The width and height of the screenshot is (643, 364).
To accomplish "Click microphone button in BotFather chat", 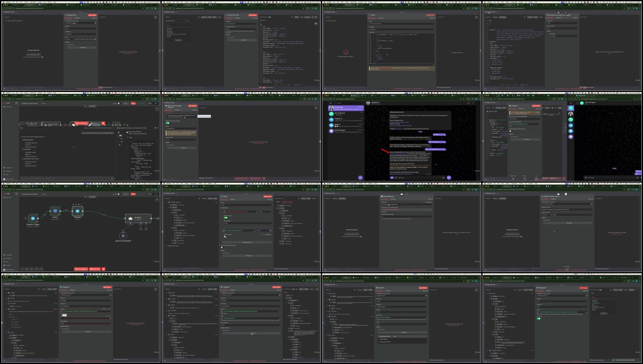I will [449, 178].
